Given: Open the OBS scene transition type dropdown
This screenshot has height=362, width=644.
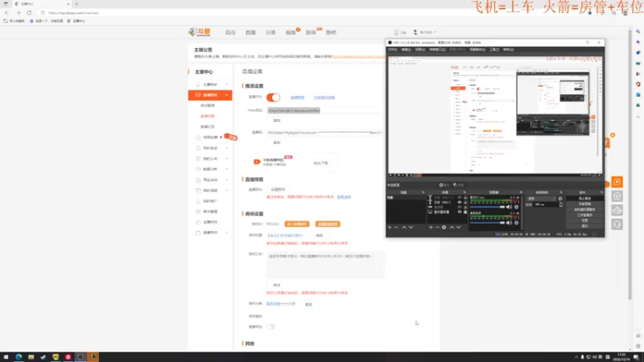Looking at the screenshot, I should pos(541,199).
